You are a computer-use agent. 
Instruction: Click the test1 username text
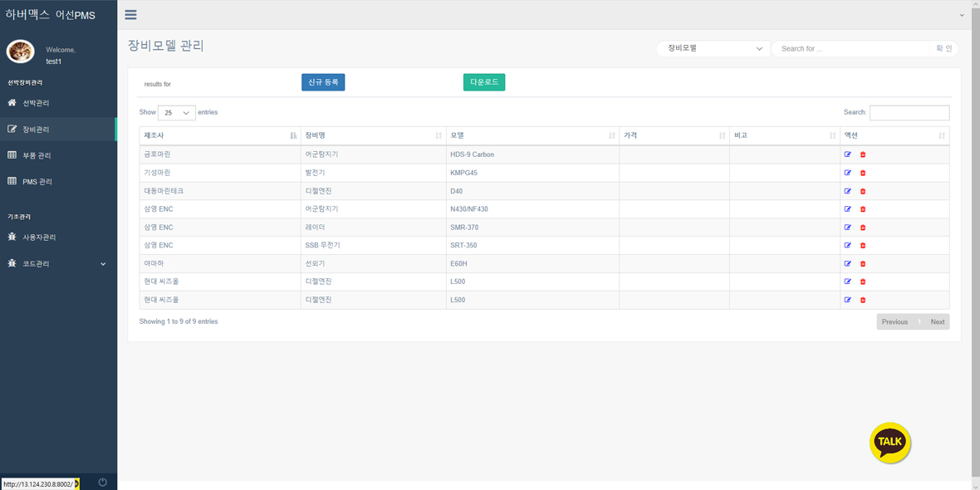point(54,61)
